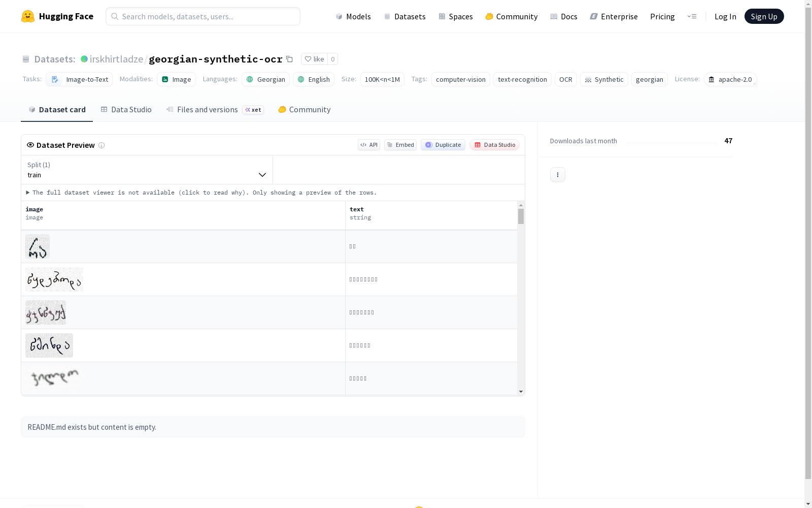812x508 pixels.
Task: Open the Datasets navigation item
Action: click(404, 16)
